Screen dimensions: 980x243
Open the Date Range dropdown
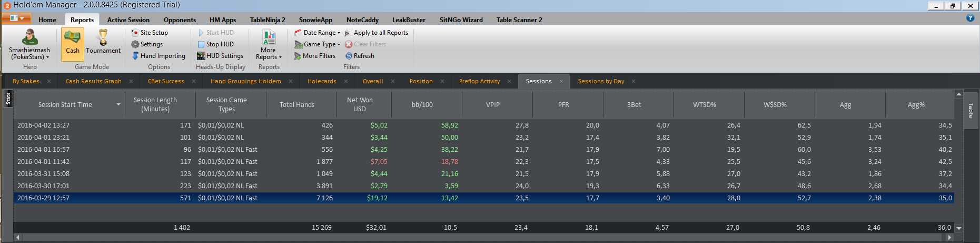(x=317, y=33)
